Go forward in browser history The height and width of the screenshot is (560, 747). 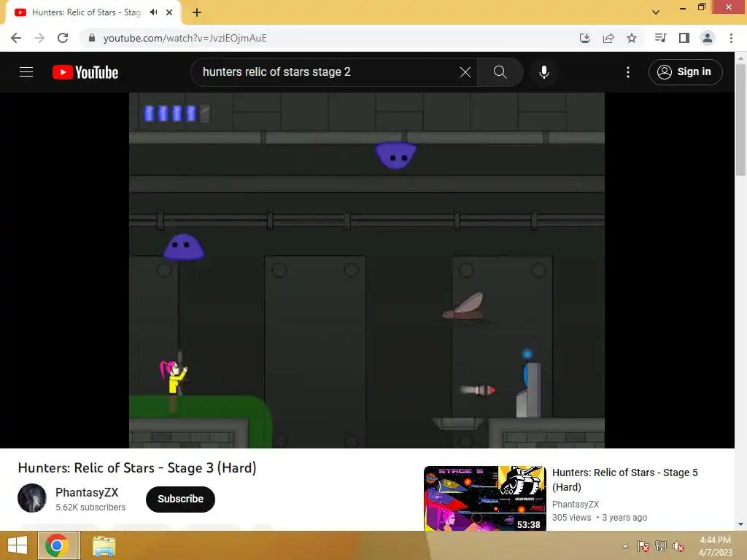click(39, 38)
